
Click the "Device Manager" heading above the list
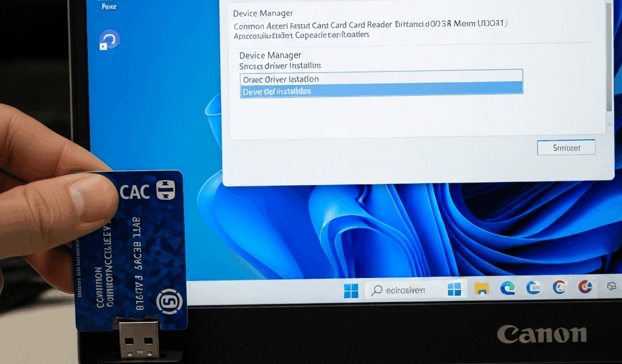(270, 55)
